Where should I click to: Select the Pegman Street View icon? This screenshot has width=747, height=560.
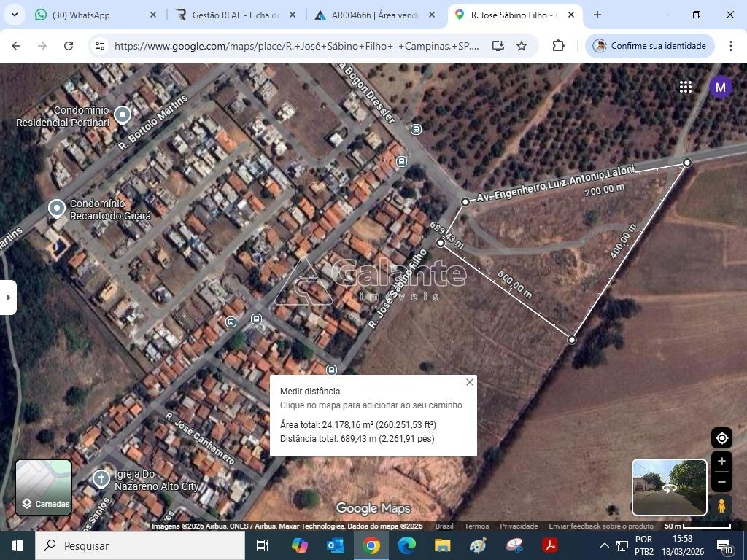click(721, 505)
